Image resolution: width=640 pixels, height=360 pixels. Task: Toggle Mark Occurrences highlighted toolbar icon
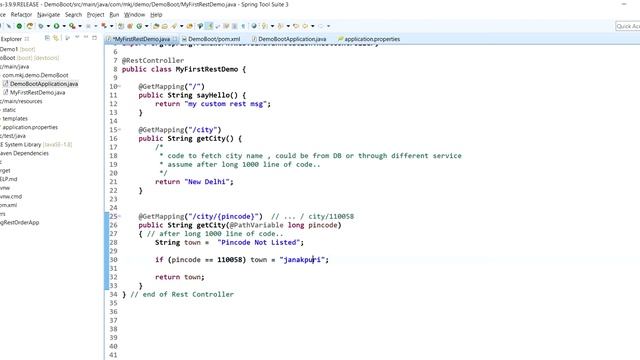(x=209, y=26)
